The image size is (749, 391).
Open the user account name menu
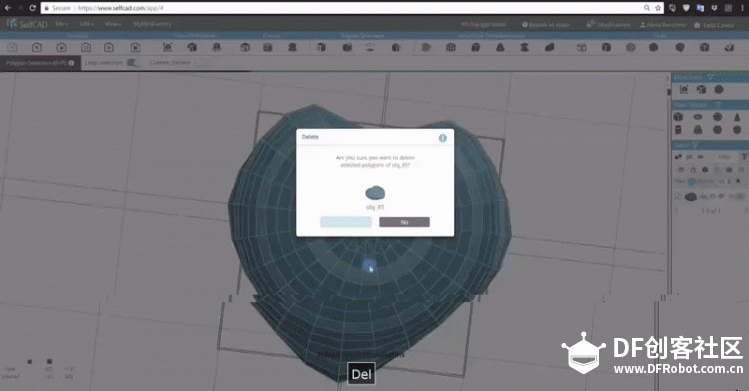pyautogui.click(x=662, y=25)
